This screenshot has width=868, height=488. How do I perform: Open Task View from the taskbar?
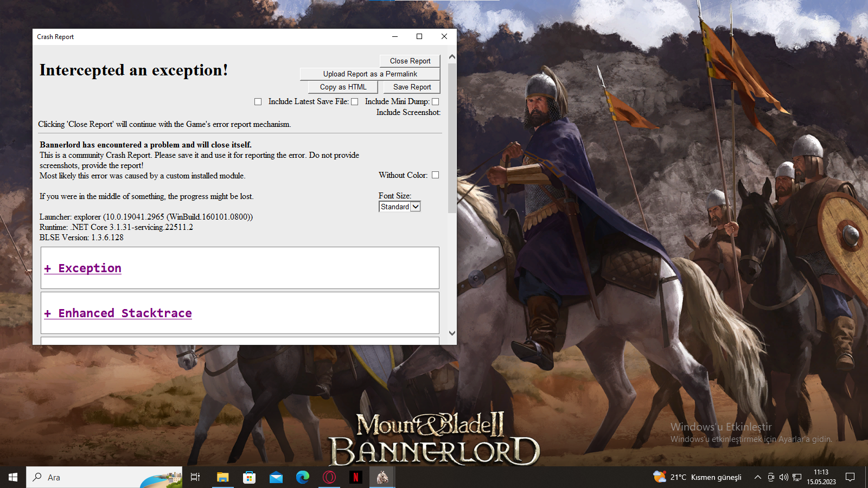tap(195, 477)
